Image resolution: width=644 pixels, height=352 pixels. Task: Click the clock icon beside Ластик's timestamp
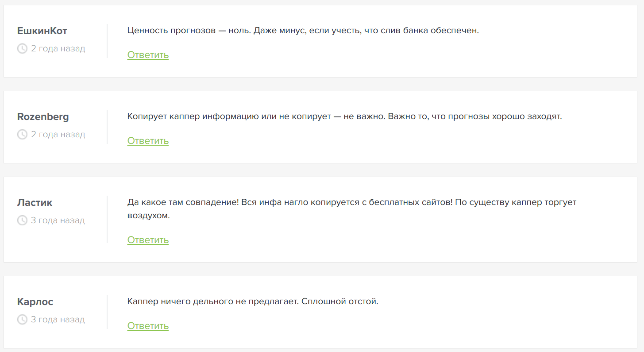[x=22, y=220]
